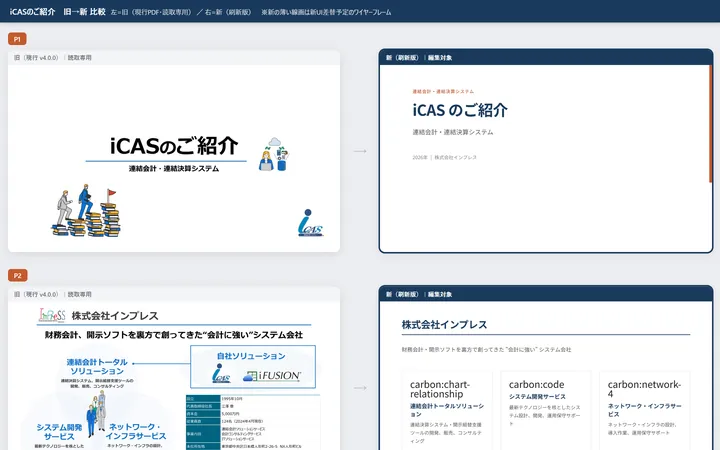720x450 pixels.
Task: Select the carbon:code icon placeholder
Action: tap(536, 384)
